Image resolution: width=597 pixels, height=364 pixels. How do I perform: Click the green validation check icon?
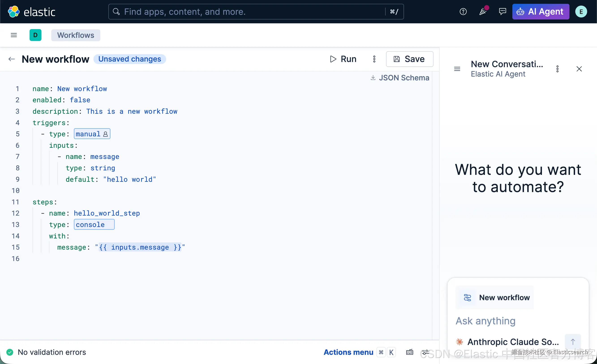pyautogui.click(x=10, y=352)
